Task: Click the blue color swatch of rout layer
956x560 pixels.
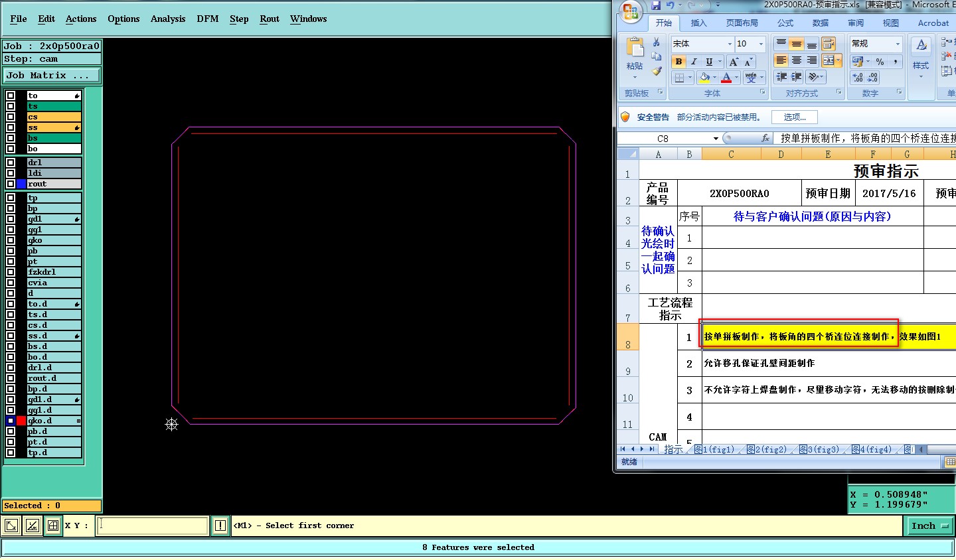Action: (x=21, y=184)
